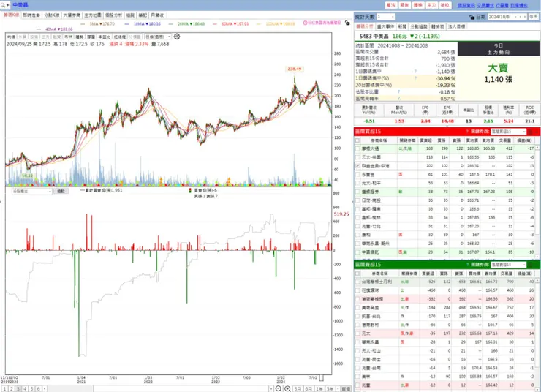541x392 pixels.
Task: Click the 還原 button at bottom right
Action: click(346, 389)
